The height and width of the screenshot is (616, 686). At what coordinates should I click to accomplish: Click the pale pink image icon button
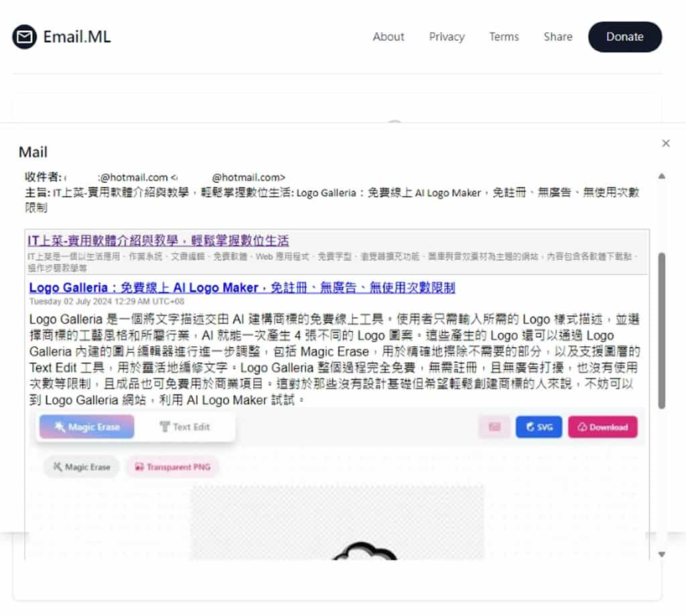pos(494,427)
